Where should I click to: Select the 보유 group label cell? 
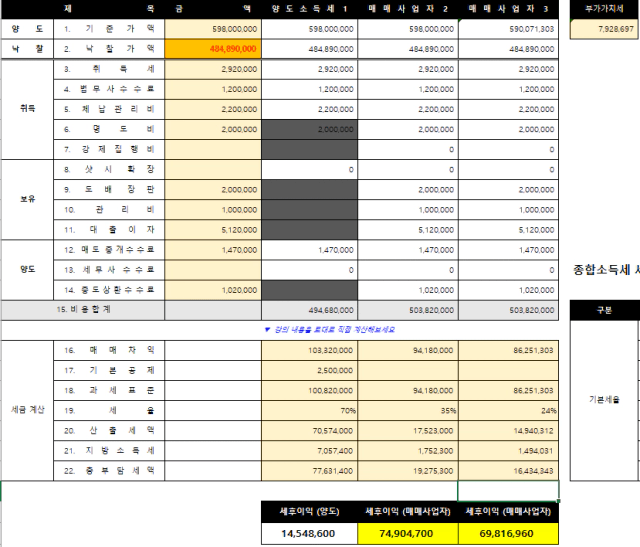(x=27, y=200)
